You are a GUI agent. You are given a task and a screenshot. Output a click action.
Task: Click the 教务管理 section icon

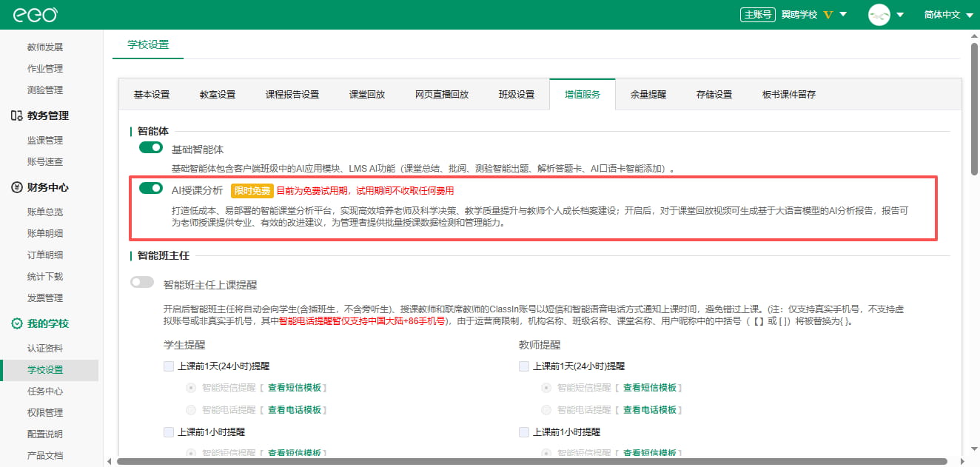[16, 115]
